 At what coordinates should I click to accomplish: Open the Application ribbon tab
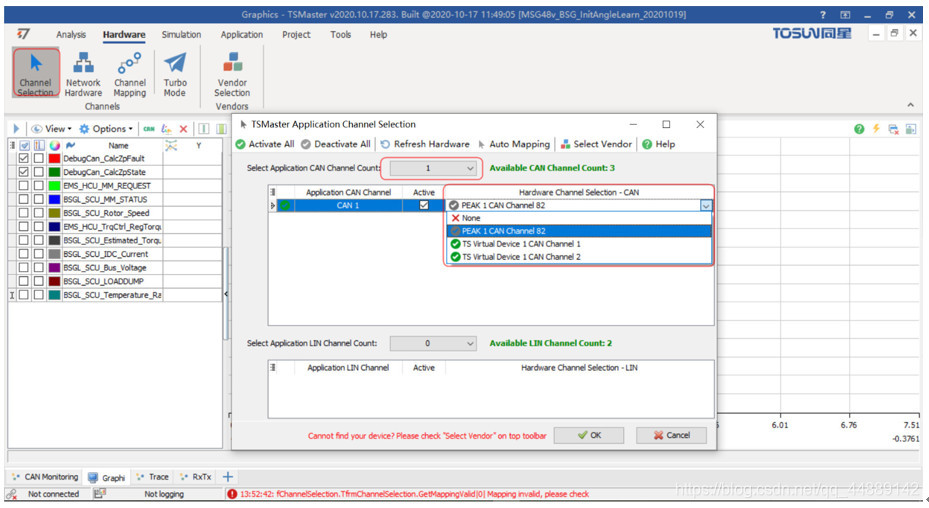[242, 34]
